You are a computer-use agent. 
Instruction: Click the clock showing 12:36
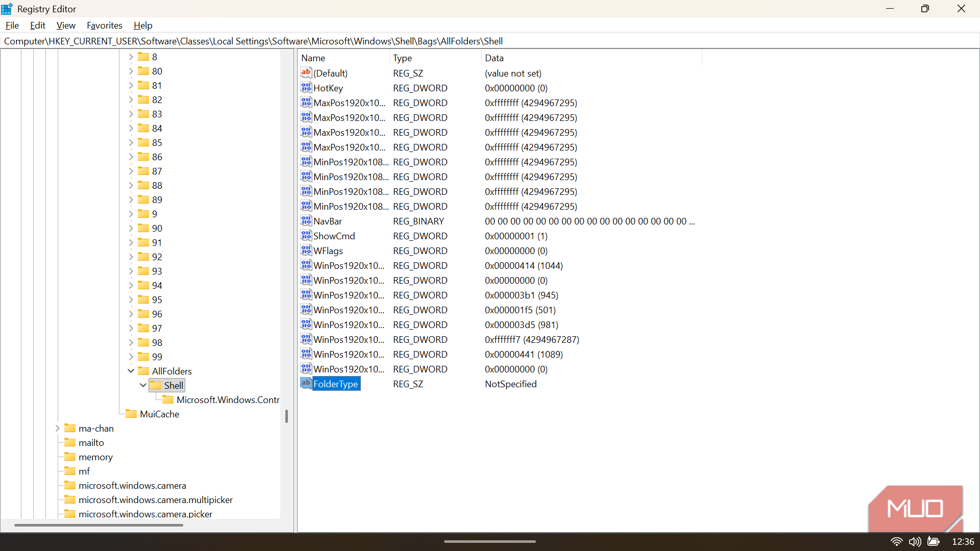pyautogui.click(x=963, y=541)
